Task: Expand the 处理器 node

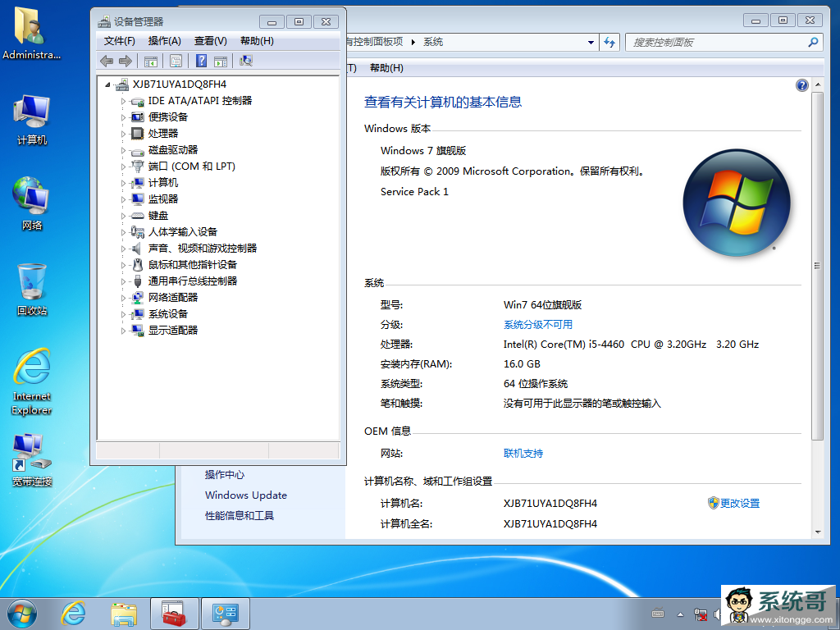Action: coord(123,134)
